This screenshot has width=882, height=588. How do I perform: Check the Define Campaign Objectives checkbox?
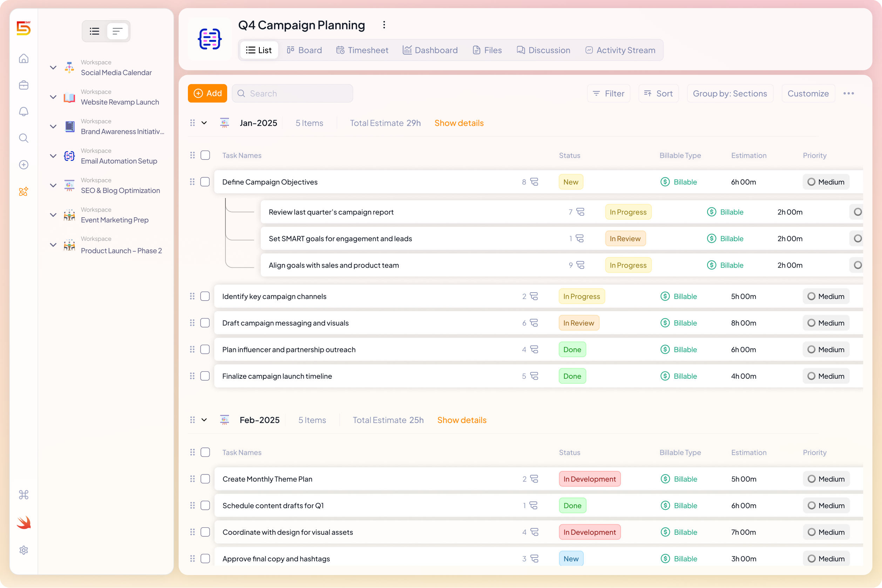click(x=205, y=182)
